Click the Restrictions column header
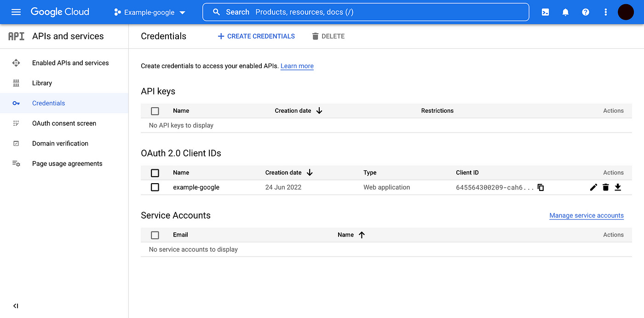The image size is (644, 318). pos(437,111)
